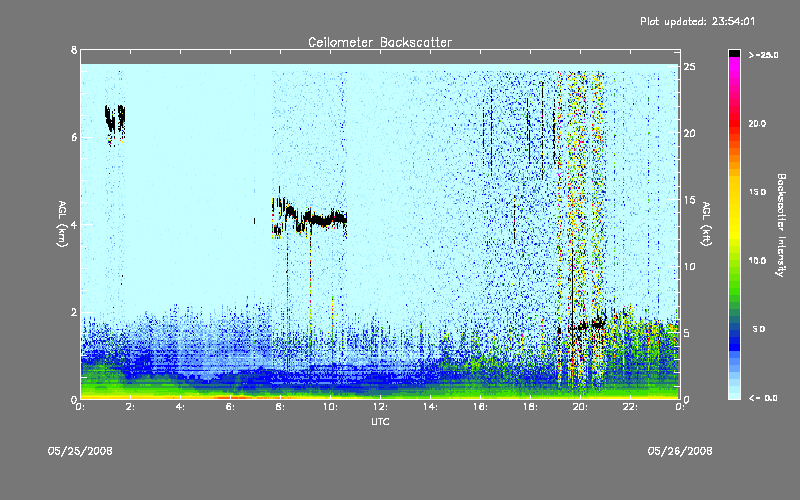Click the colorbar '20.0' tick label

[757, 123]
